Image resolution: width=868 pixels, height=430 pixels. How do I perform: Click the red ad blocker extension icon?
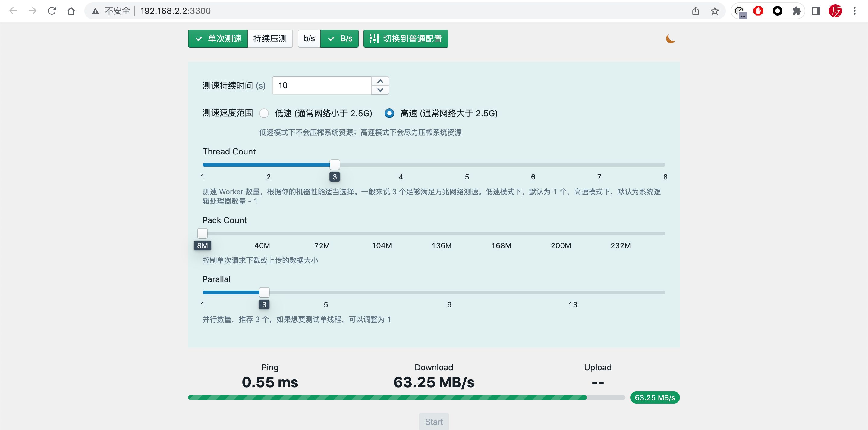(758, 11)
